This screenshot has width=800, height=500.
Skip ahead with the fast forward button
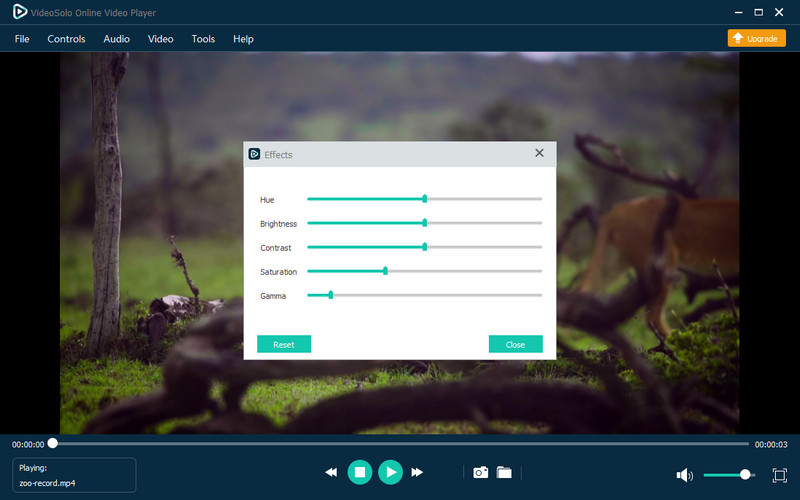tap(417, 472)
